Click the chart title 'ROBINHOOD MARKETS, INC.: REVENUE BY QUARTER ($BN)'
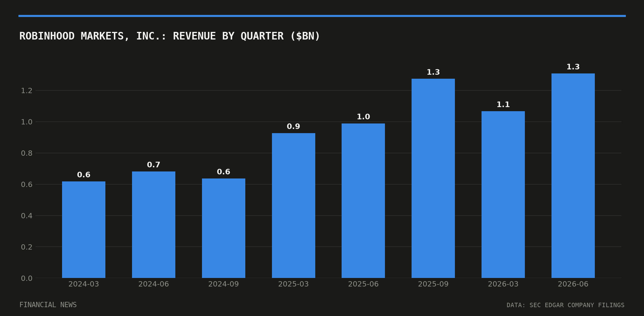Viewport: 644px width, 316px height. point(169,36)
